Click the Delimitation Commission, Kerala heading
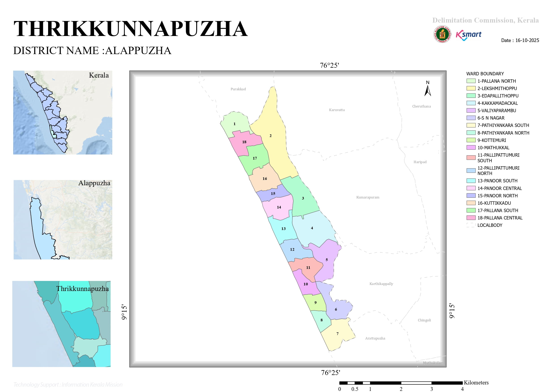Image resolution: width=555 pixels, height=392 pixels. coord(485,20)
